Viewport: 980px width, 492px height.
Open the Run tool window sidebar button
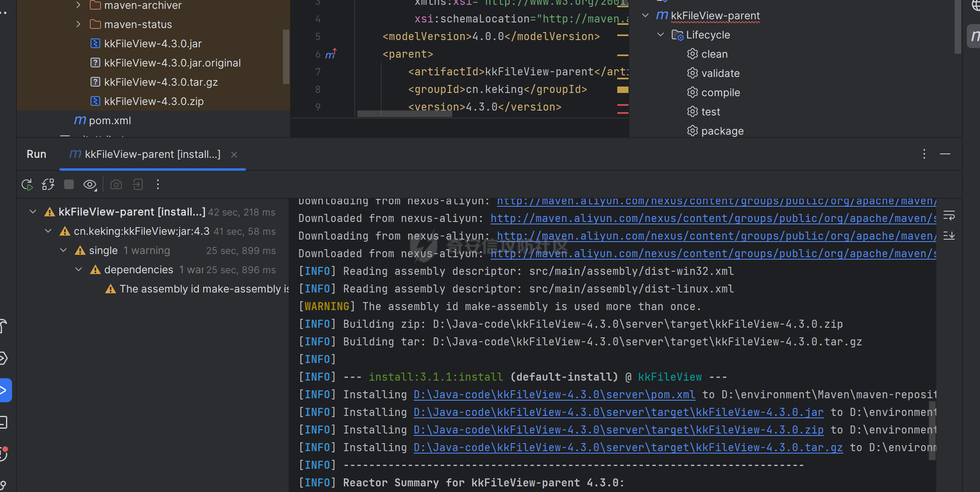[x=5, y=390]
